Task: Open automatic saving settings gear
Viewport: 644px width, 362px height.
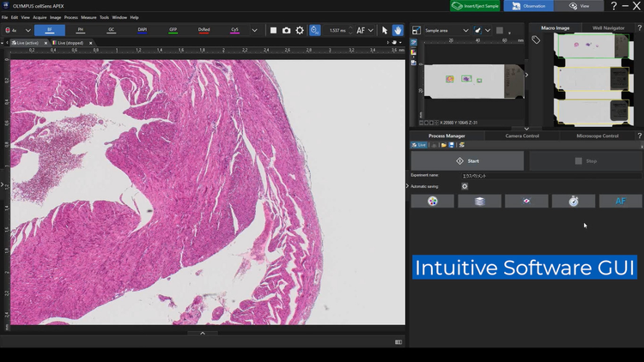Action: click(x=465, y=186)
